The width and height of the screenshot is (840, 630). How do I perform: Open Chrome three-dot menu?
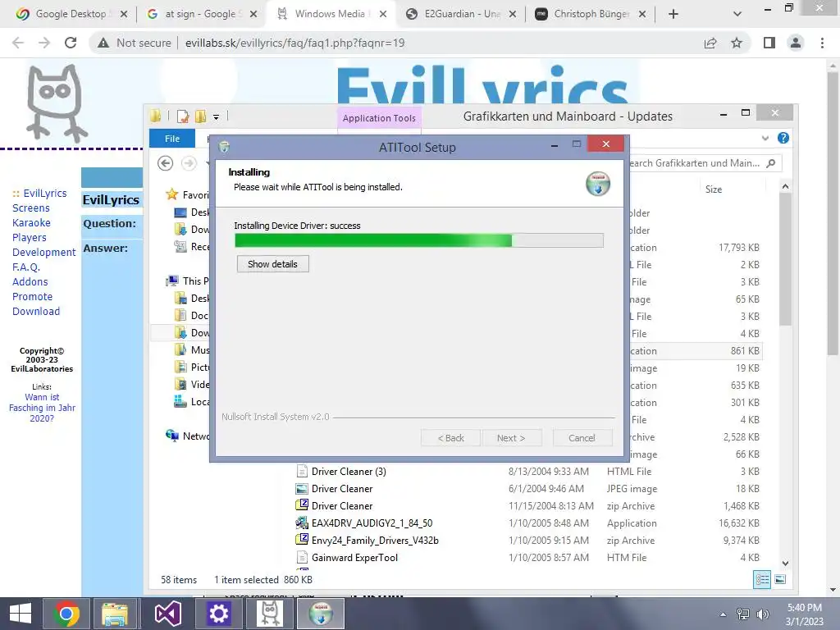[822, 43]
